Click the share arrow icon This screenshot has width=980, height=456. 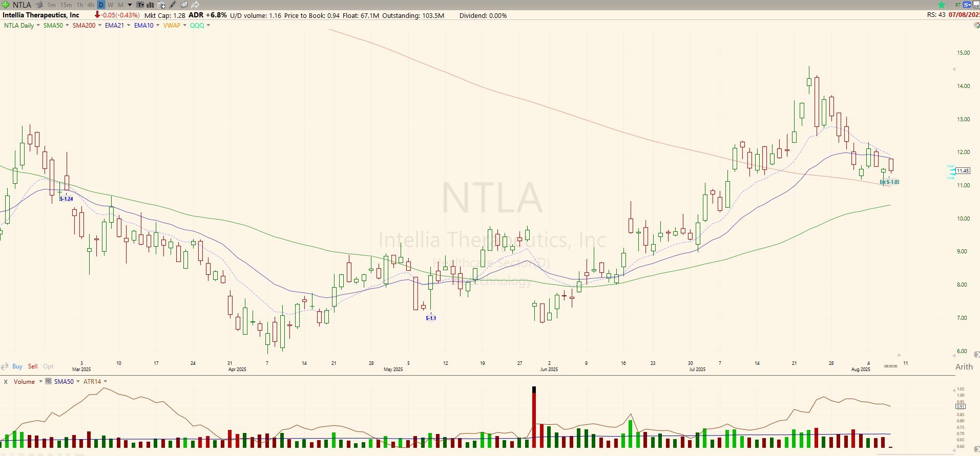point(195,5)
